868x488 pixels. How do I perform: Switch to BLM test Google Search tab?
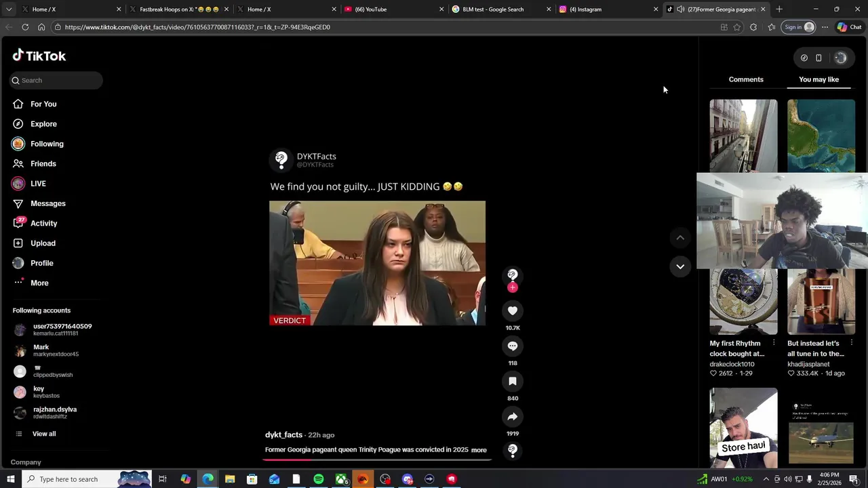pos(500,9)
